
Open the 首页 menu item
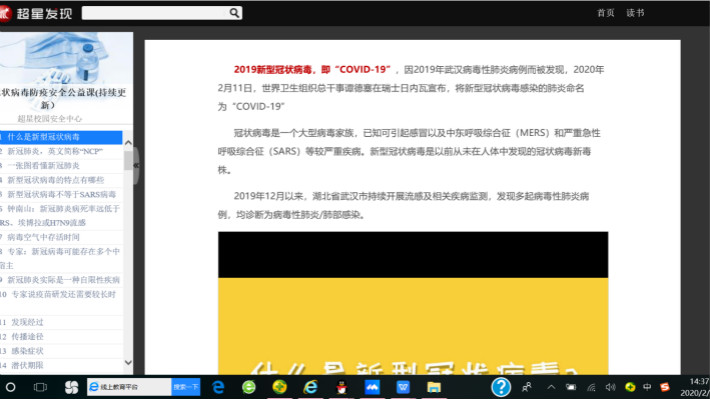[x=605, y=13]
